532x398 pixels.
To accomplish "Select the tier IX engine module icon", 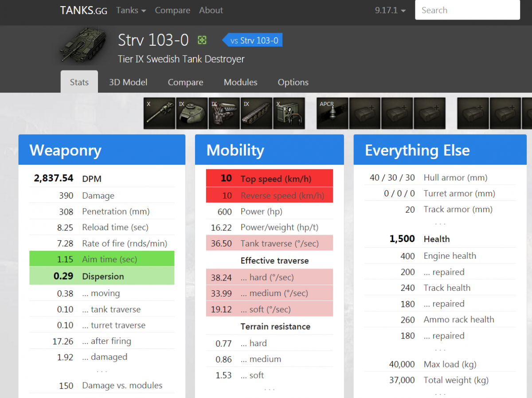I will click(x=224, y=113).
